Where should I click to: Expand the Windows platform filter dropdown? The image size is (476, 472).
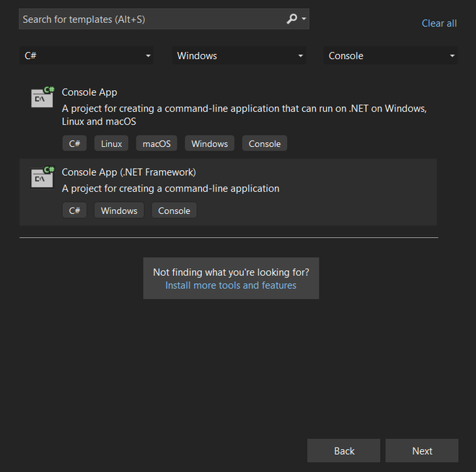coord(239,55)
